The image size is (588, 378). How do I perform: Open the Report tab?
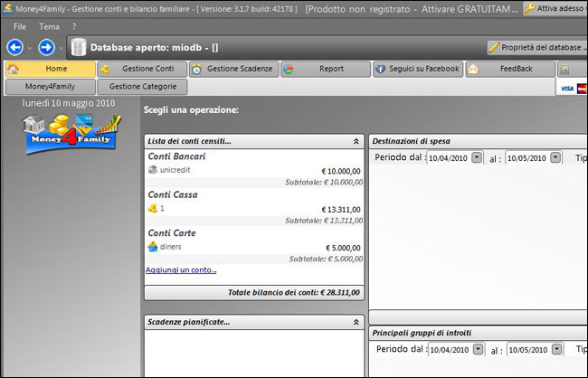324,69
